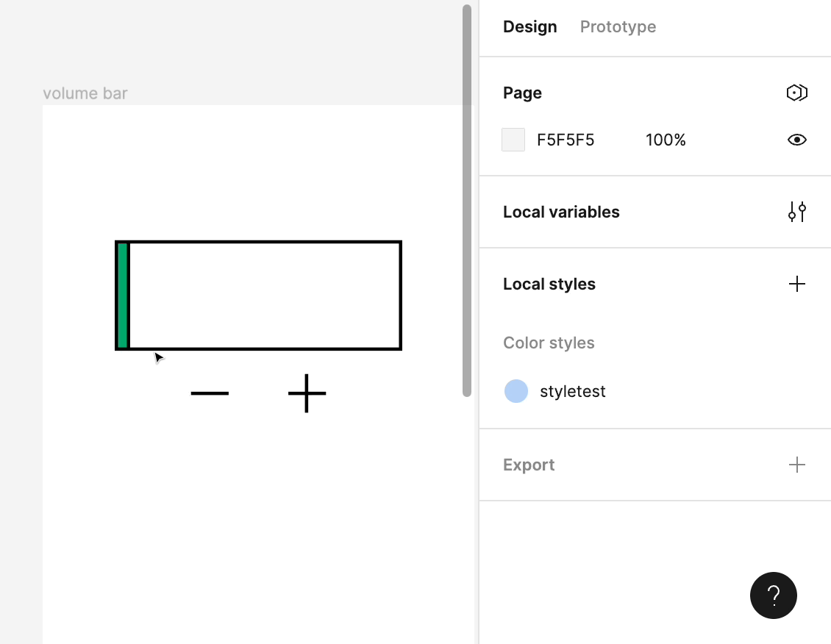Expand the Export section
The width and height of the screenshot is (831, 644).
[x=529, y=465]
